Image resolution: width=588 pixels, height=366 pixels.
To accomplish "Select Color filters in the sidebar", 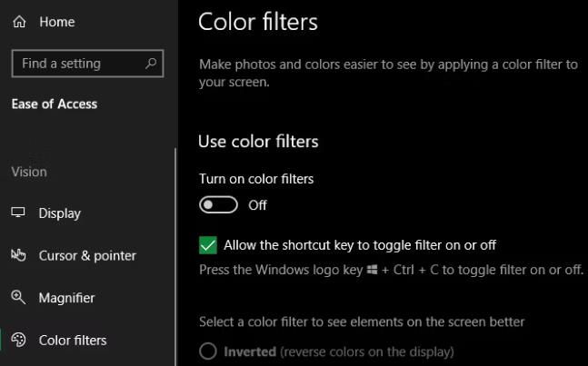I will pos(73,341).
